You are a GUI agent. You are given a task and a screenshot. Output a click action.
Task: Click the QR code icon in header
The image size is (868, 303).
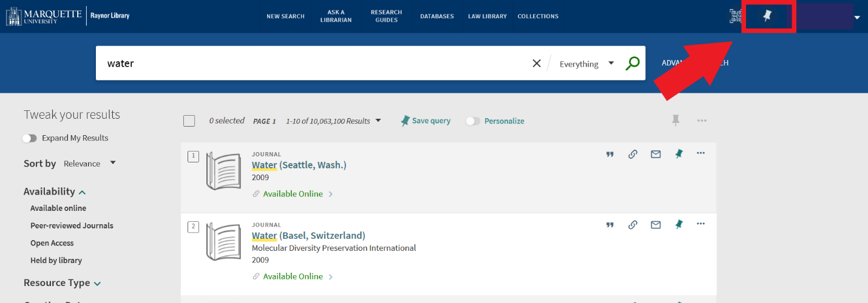coord(735,16)
